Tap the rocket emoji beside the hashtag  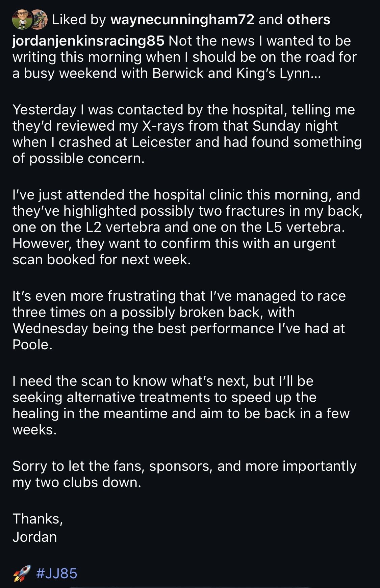click(x=22, y=573)
